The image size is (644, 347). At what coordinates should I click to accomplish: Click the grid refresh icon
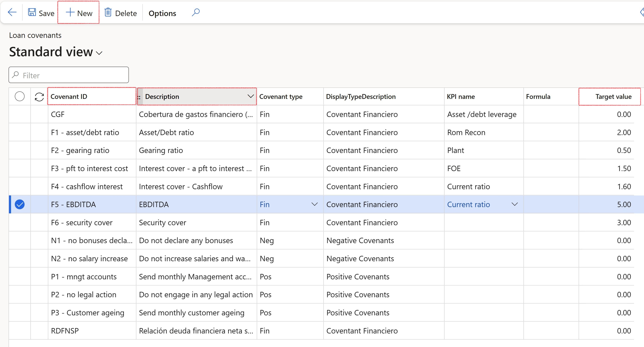point(39,97)
